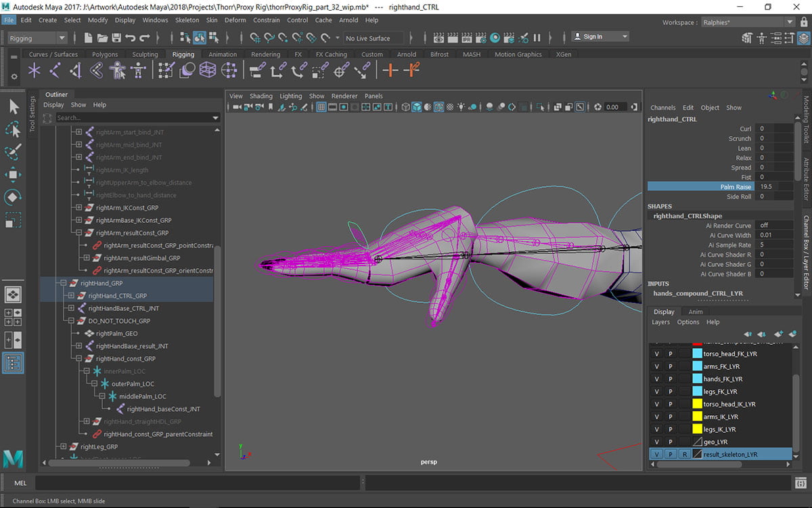Image resolution: width=812 pixels, height=508 pixels.
Task: Click the yellow swatch of legs_IK_LYR
Action: pyautogui.click(x=697, y=429)
